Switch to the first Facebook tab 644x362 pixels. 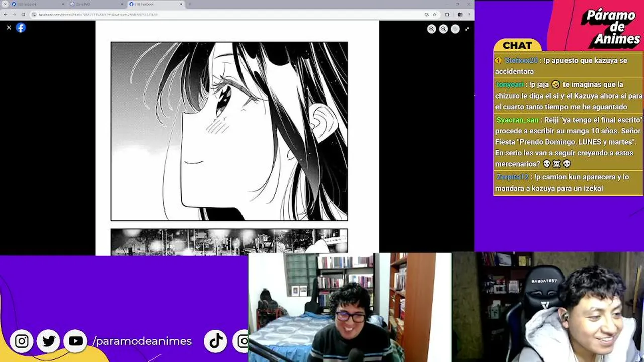pos(38,4)
